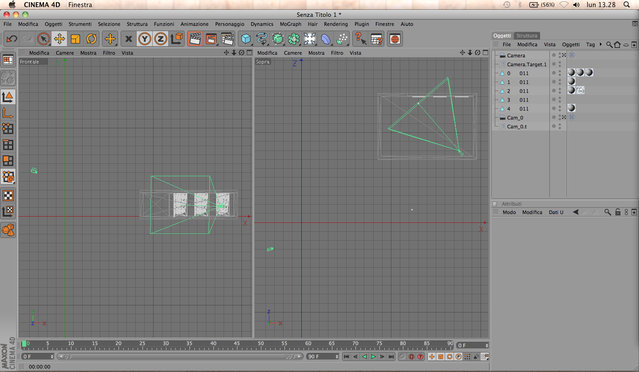Play the animation forward
639x372 pixels.
(x=373, y=357)
